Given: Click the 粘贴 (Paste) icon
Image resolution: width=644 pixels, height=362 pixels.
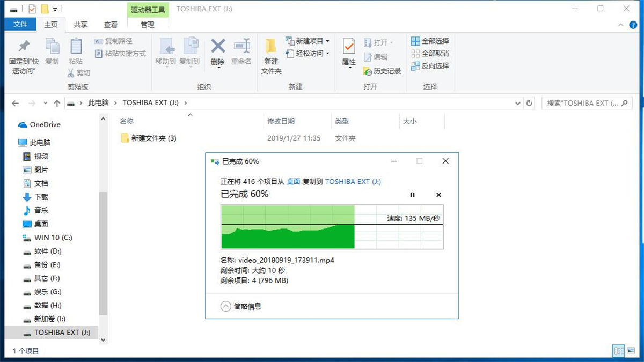Looking at the screenshot, I should pyautogui.click(x=76, y=51).
